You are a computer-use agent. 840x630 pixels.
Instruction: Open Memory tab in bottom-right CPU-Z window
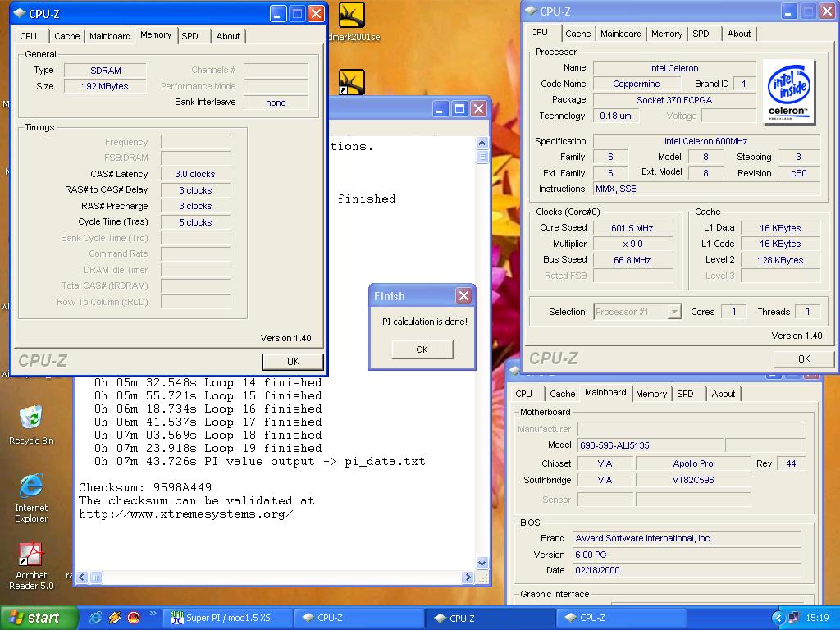(651, 394)
